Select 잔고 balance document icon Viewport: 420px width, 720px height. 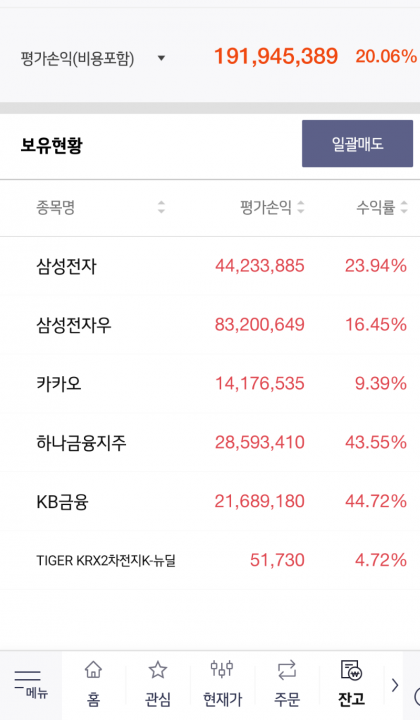point(352,670)
